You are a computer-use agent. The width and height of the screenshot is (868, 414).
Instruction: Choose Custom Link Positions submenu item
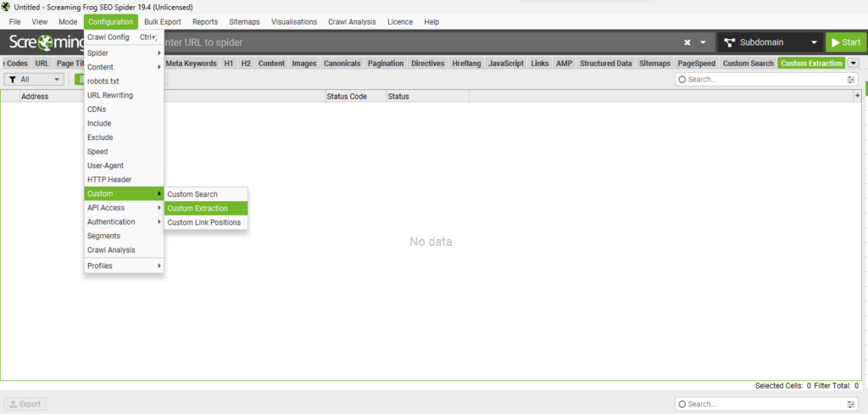tap(206, 222)
